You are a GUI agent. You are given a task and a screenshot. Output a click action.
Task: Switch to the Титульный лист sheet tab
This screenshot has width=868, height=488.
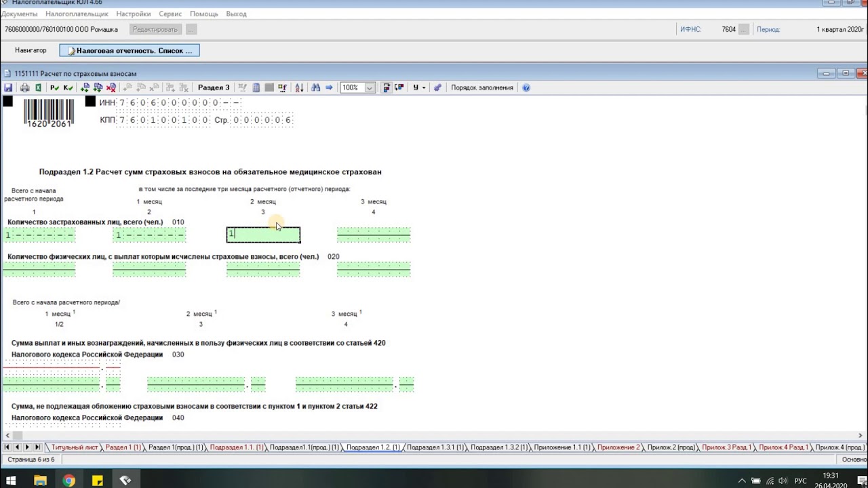pos(75,447)
